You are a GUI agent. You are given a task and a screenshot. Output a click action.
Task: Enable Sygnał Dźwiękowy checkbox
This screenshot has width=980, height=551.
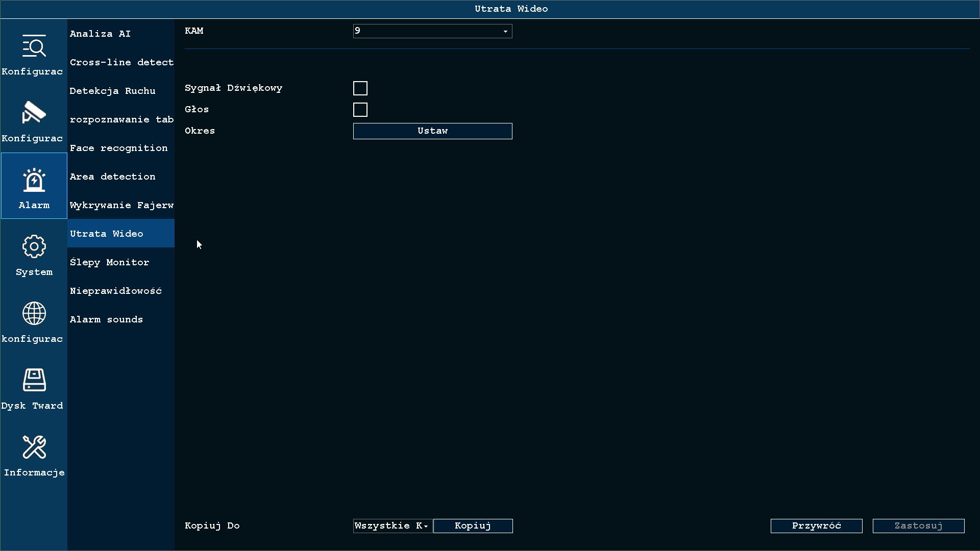click(360, 88)
